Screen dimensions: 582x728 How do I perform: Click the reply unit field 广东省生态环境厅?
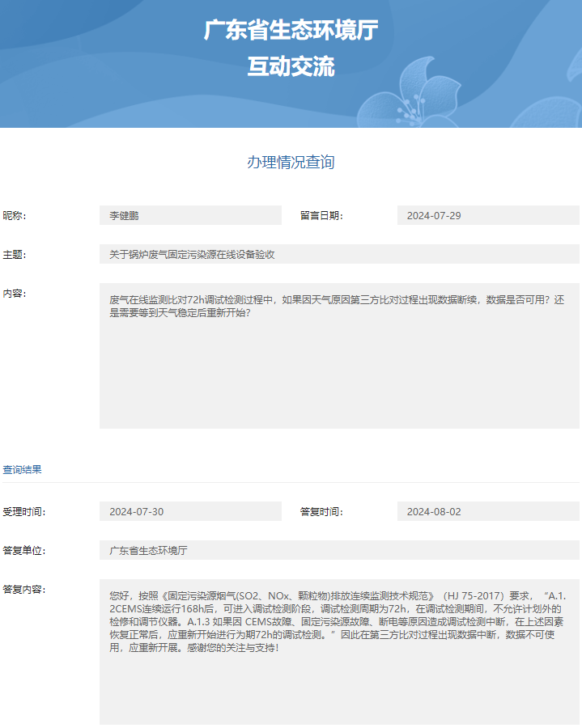coord(339,550)
